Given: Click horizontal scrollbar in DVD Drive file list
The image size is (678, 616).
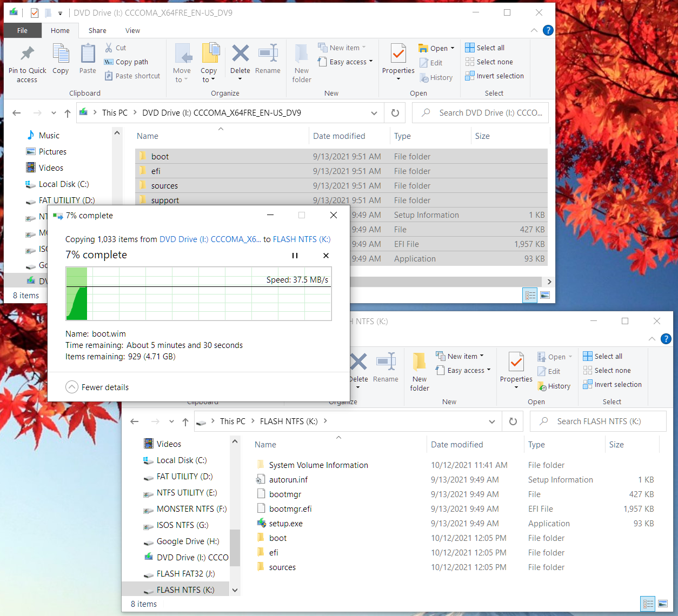Looking at the screenshot, I should pos(446,282).
